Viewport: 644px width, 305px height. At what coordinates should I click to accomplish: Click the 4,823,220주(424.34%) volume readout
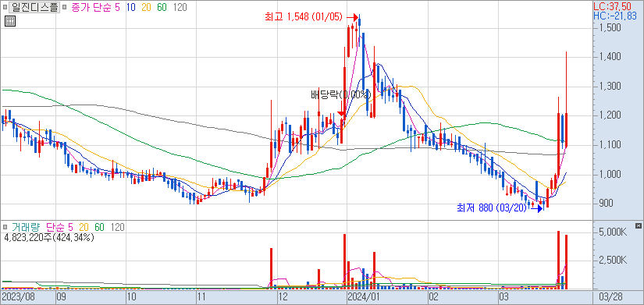tap(49, 237)
